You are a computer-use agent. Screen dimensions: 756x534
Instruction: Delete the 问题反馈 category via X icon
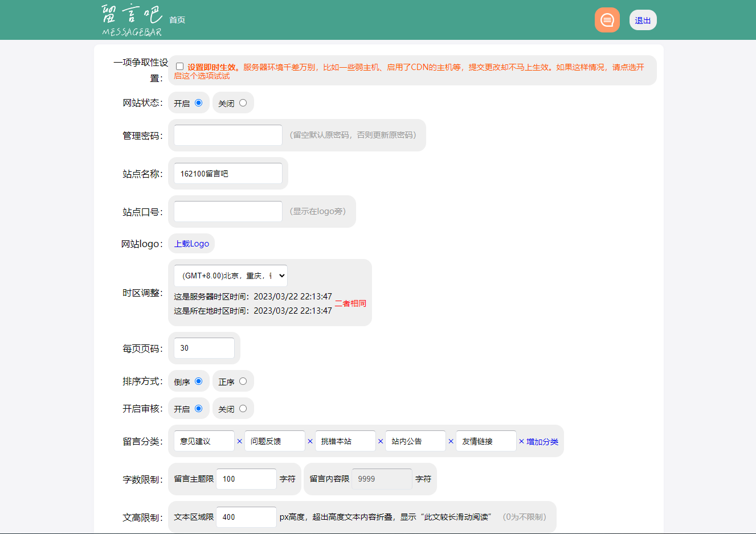pos(310,441)
